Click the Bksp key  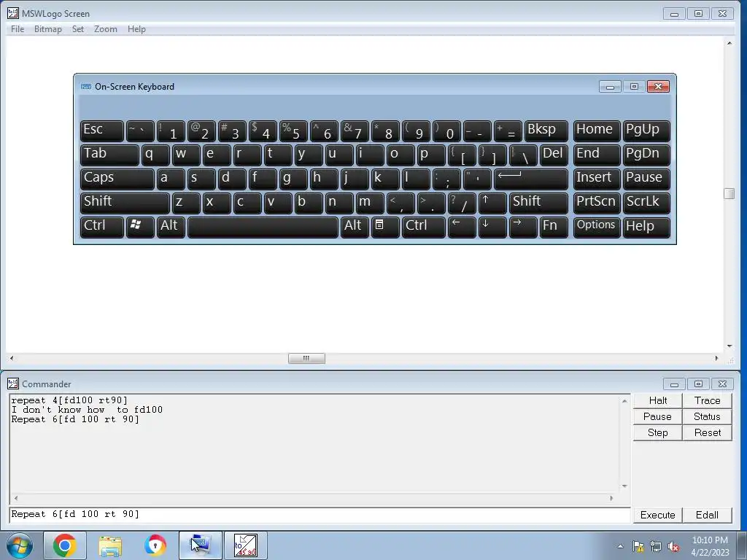click(x=546, y=131)
